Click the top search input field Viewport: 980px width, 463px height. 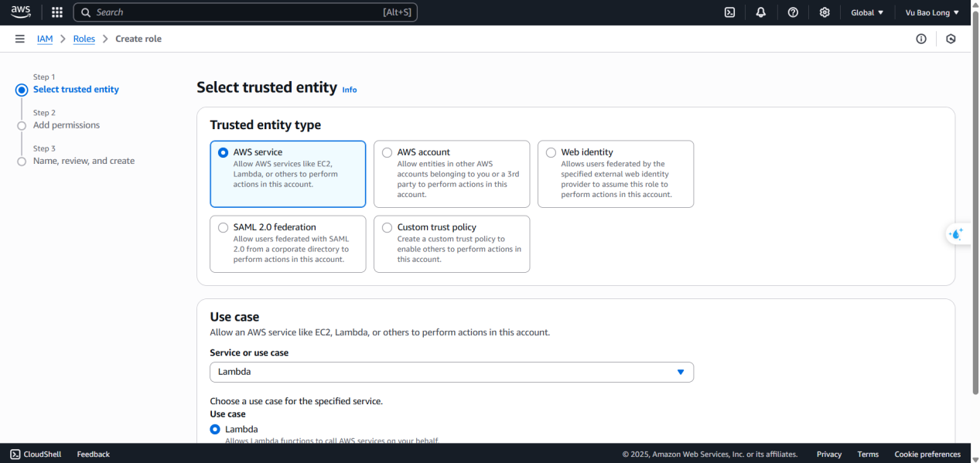[245, 12]
